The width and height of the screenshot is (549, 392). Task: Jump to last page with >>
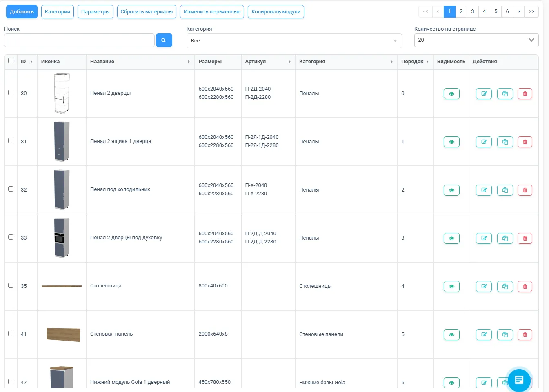531,11
